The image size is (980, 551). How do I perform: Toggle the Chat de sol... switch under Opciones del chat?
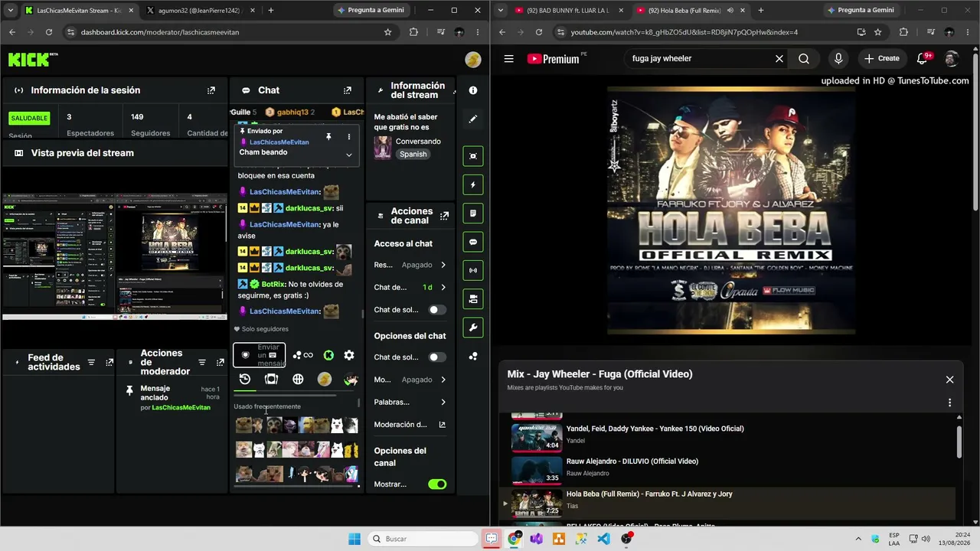(x=437, y=357)
